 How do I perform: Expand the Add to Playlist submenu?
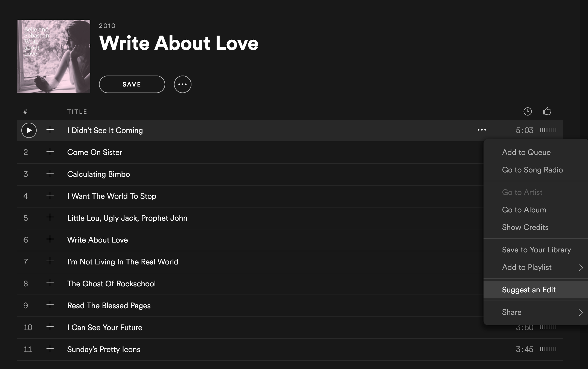pyautogui.click(x=536, y=267)
